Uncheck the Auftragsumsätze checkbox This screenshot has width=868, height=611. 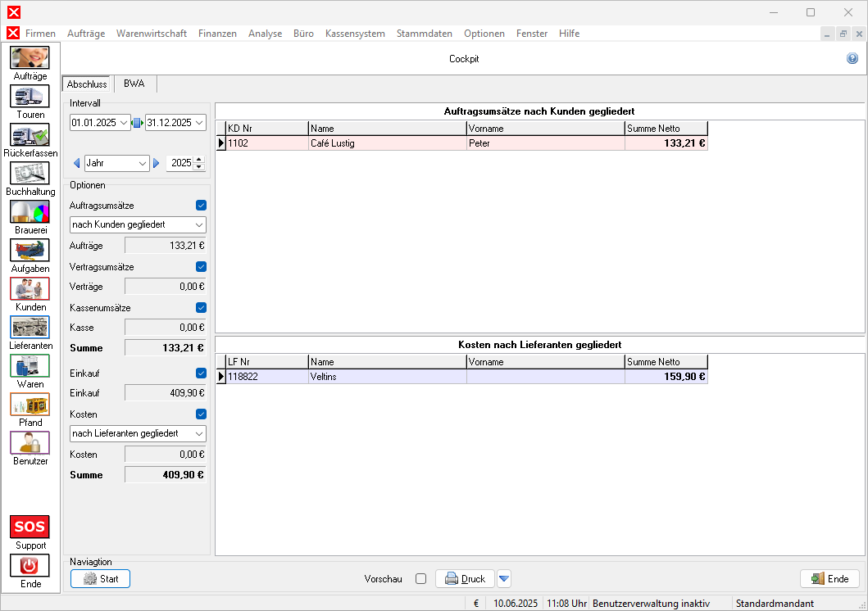pyautogui.click(x=201, y=206)
